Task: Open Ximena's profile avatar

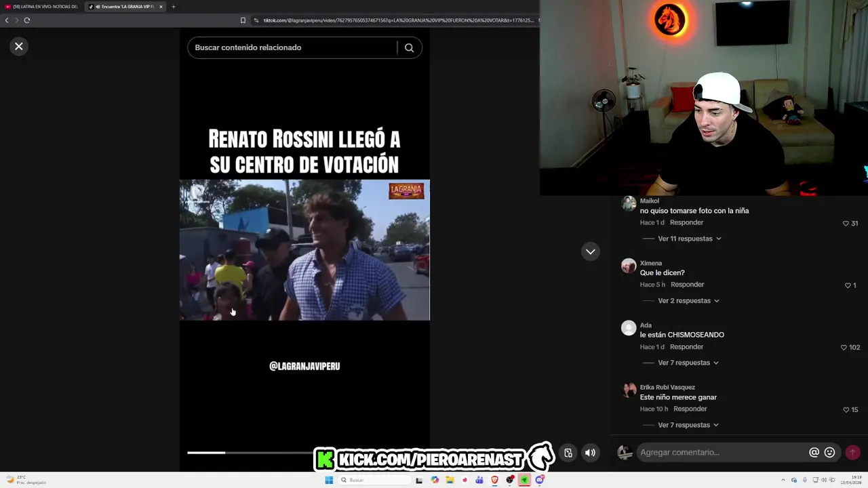Action: coord(629,266)
